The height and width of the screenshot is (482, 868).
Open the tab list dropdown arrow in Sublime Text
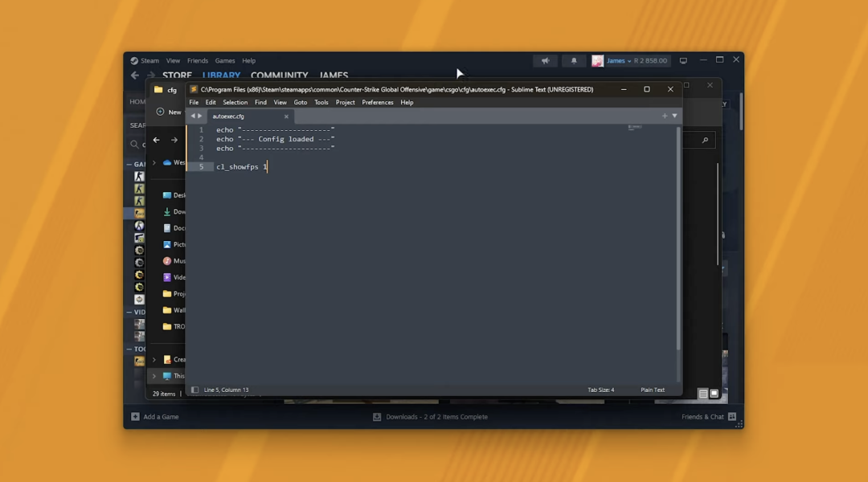674,116
